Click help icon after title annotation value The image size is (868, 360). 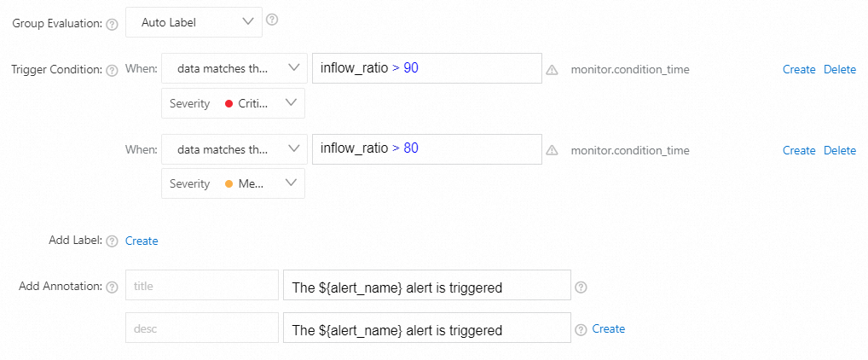click(x=581, y=287)
